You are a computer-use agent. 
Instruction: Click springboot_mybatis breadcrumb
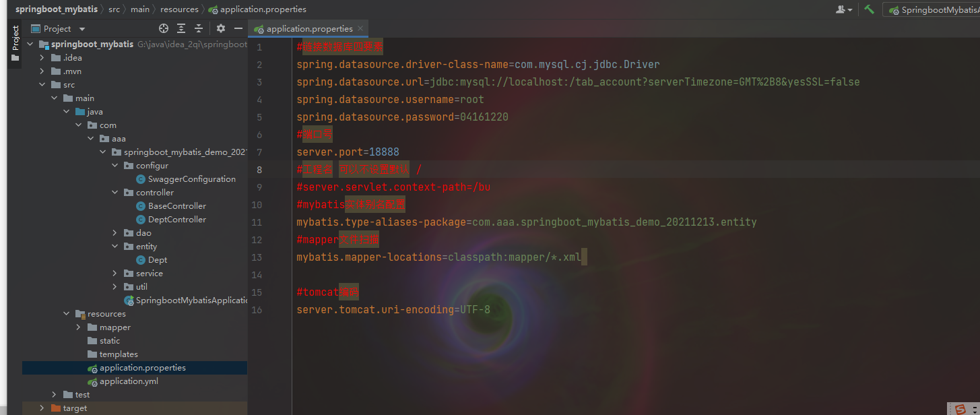click(55, 9)
